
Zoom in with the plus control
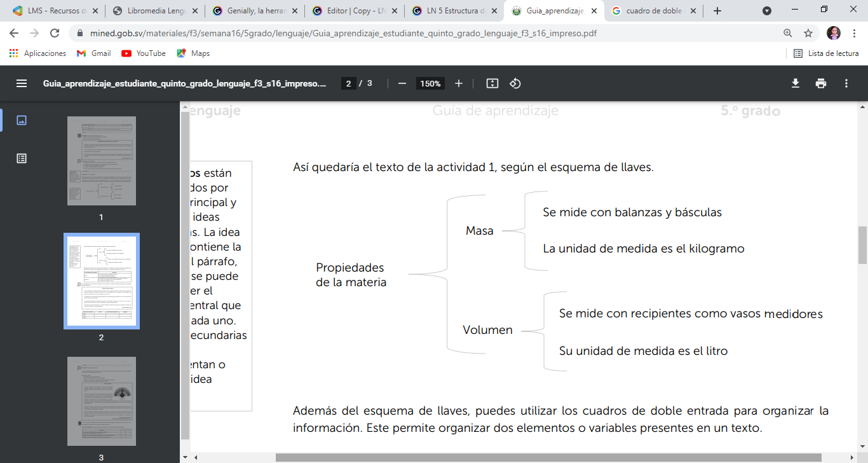[x=459, y=83]
